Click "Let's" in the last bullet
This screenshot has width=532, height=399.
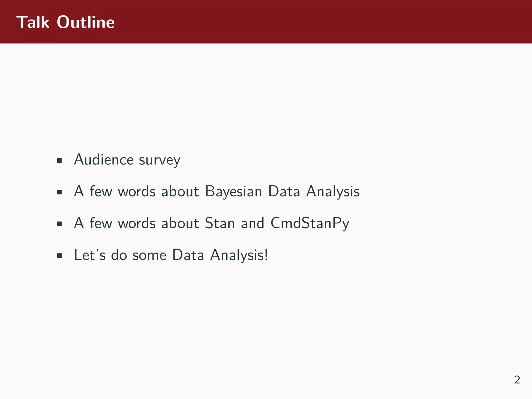tap(90, 255)
